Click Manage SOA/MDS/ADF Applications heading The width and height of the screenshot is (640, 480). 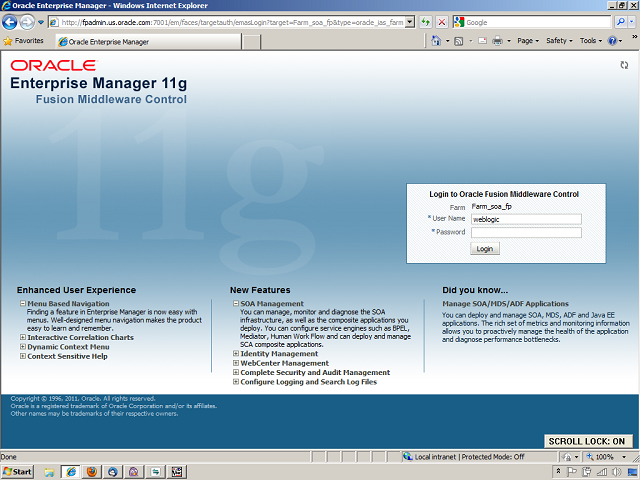(x=505, y=304)
